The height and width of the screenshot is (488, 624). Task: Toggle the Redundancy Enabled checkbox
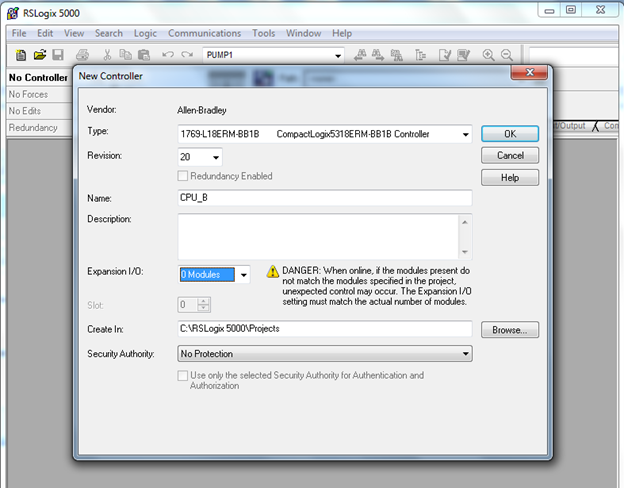[x=183, y=176]
